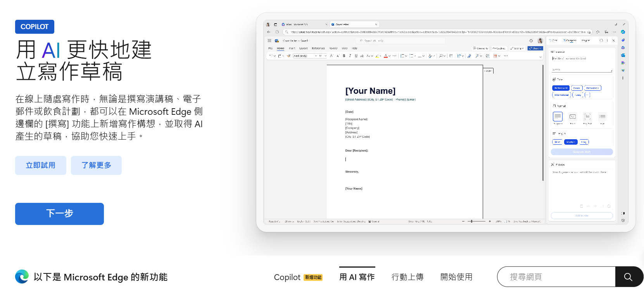
Task: Switch to the 開始使用 tab
Action: tap(456, 277)
